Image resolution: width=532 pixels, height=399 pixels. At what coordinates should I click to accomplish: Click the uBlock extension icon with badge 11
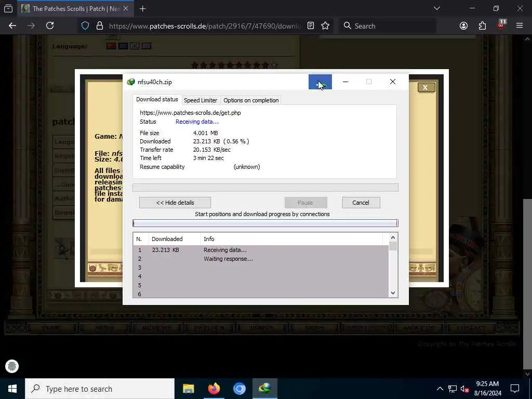point(501,25)
